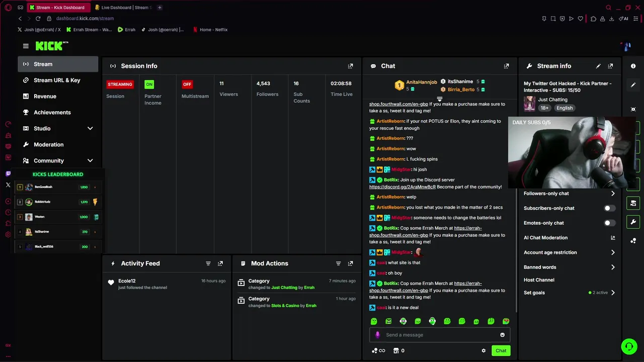The image size is (644, 362).
Task: Click the 4,543 Followers count
Action: tap(263, 83)
